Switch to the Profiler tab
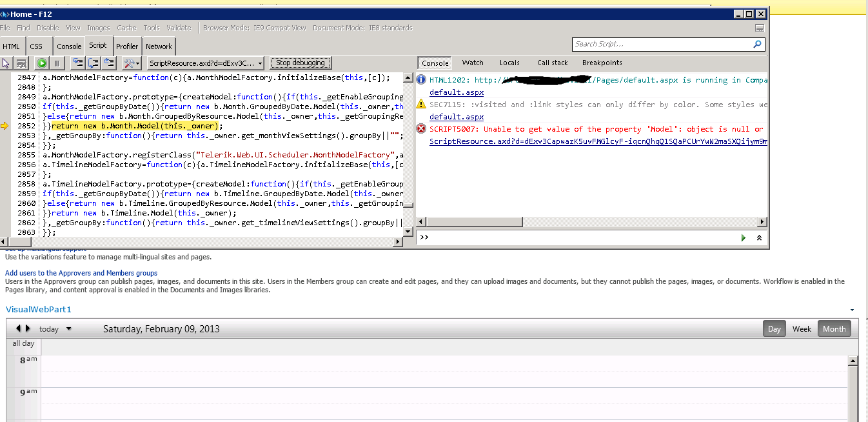 pyautogui.click(x=127, y=46)
